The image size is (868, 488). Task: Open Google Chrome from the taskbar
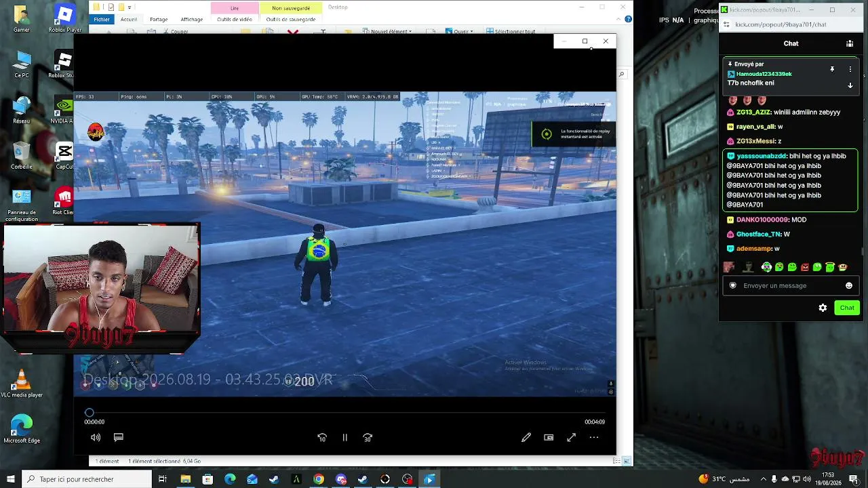tap(319, 479)
